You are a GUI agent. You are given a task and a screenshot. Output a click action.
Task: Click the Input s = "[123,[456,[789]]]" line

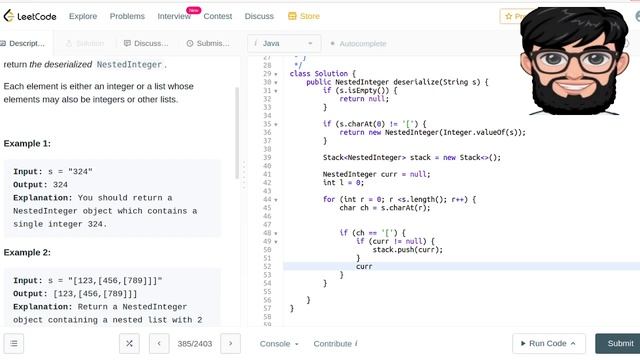click(88, 281)
